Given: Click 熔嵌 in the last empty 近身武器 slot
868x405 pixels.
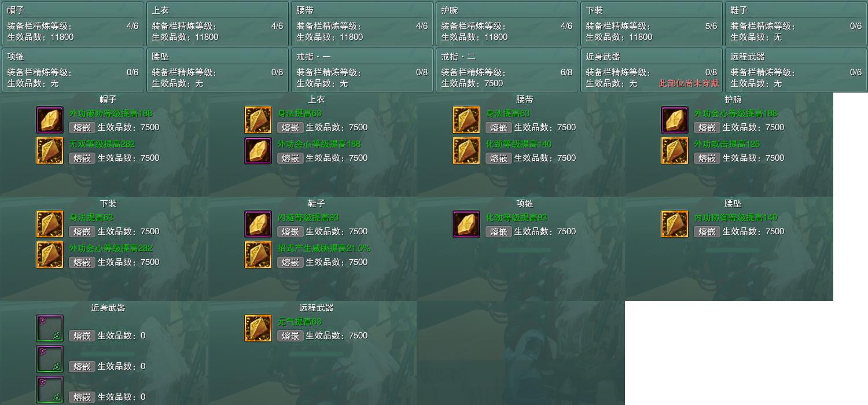Looking at the screenshot, I should [82, 397].
